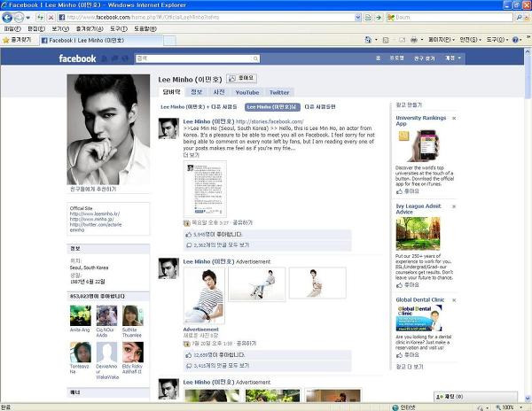
Task: Click the Home icon in command bar
Action: pos(368,40)
